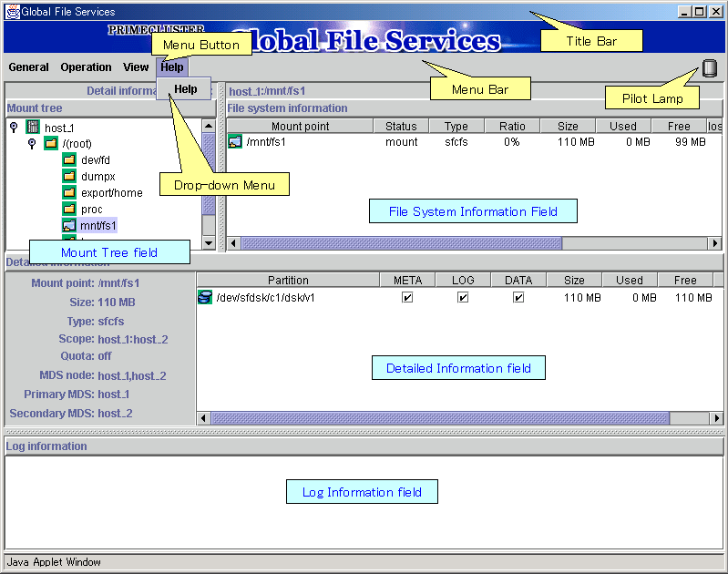This screenshot has height=574, width=728.
Task: Click the 99 MB free value
Action: tap(691, 141)
